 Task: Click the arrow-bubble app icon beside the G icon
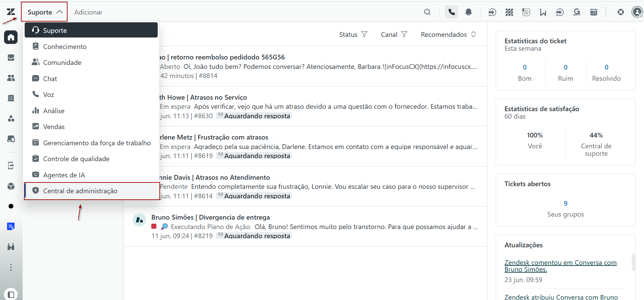click(560, 12)
